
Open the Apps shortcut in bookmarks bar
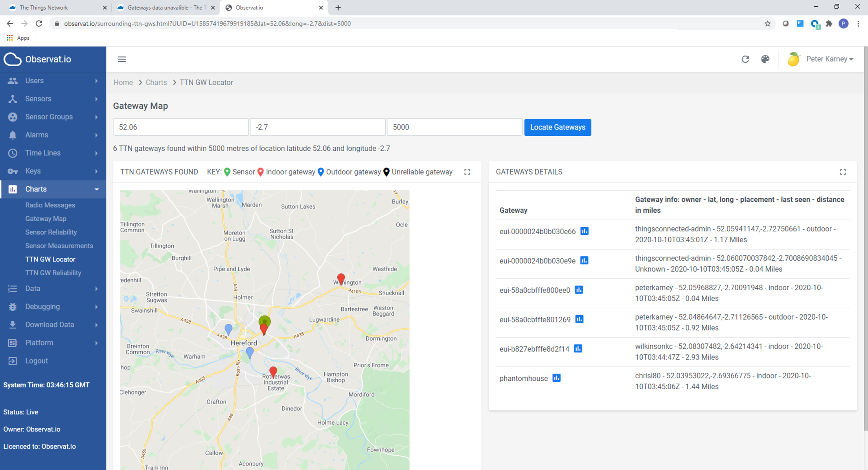pyautogui.click(x=18, y=38)
